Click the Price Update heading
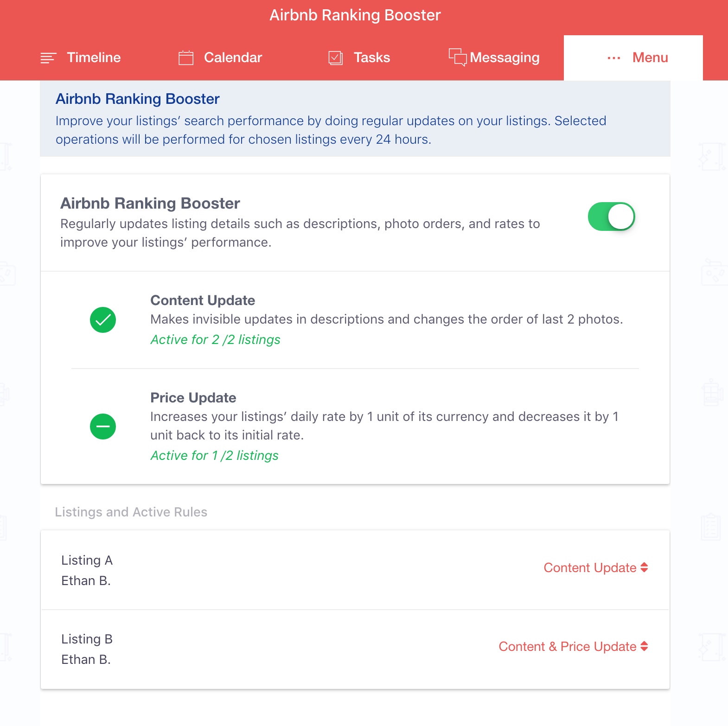 coord(193,398)
